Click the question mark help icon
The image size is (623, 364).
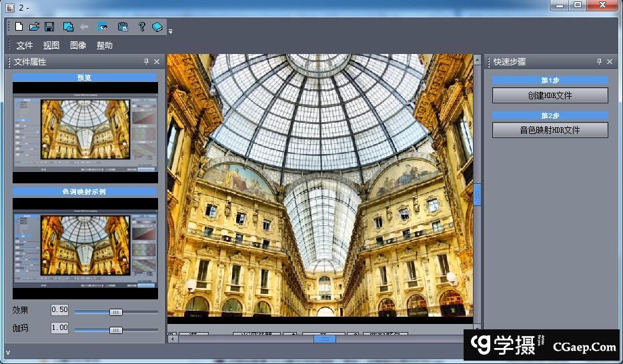click(141, 27)
